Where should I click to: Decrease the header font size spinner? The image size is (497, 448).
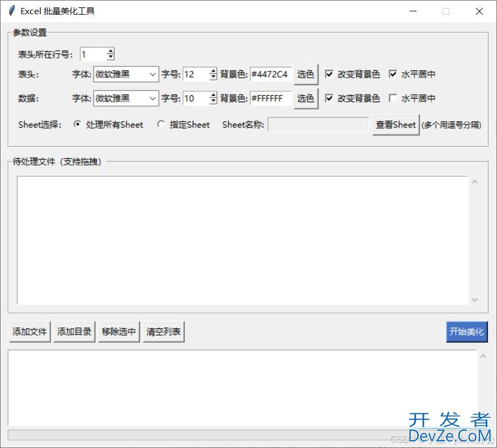pos(213,77)
